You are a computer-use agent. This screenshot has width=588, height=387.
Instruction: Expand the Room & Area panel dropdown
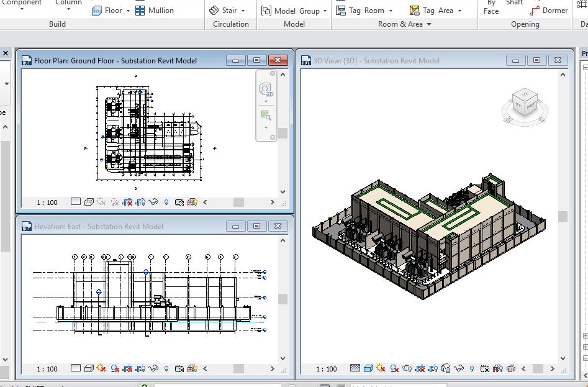[x=429, y=24]
